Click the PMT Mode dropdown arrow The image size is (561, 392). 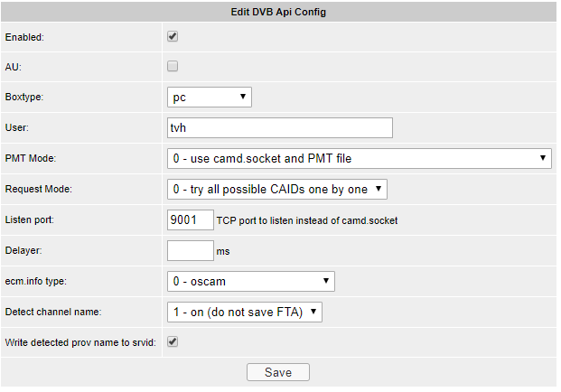tap(543, 158)
